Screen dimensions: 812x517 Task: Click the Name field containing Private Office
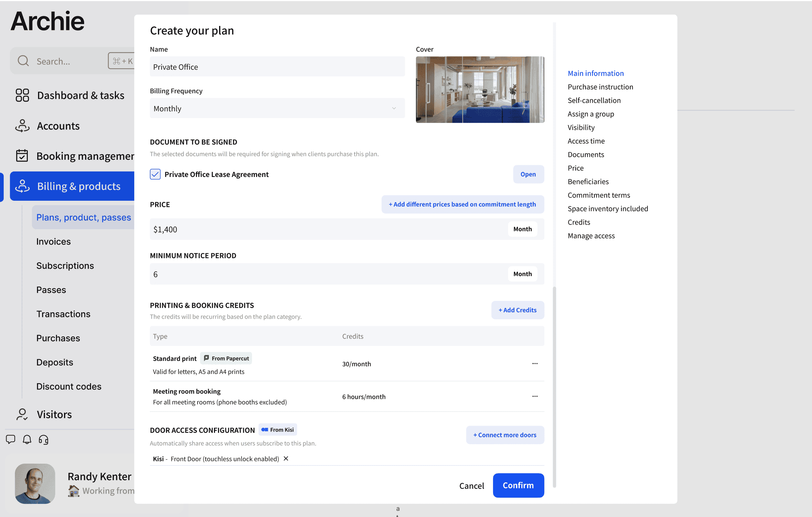tap(277, 67)
